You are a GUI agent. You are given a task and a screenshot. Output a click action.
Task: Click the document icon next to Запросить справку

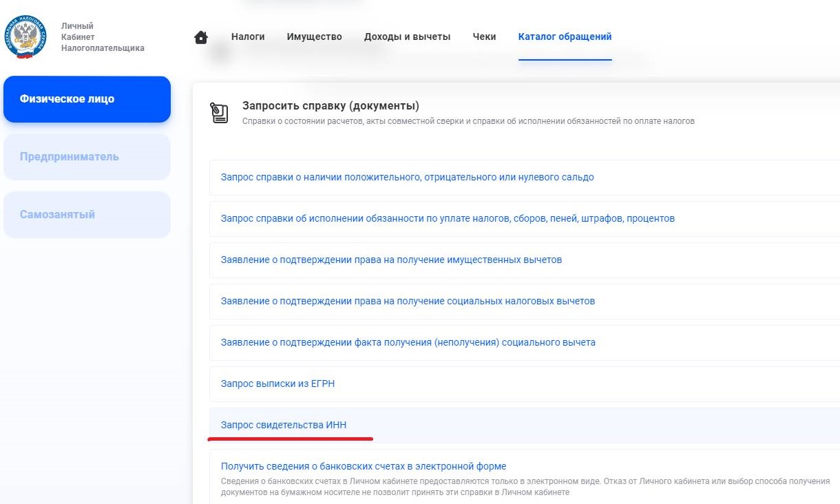[220, 110]
